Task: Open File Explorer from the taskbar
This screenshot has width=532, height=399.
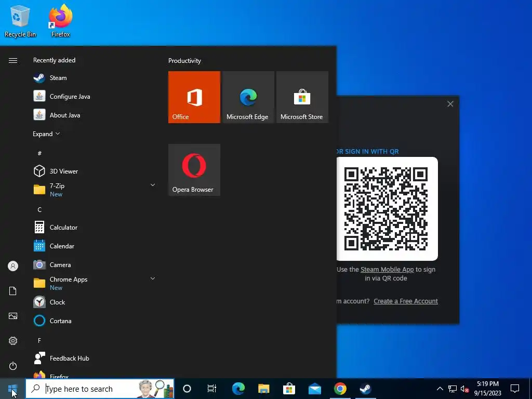Action: click(x=263, y=389)
